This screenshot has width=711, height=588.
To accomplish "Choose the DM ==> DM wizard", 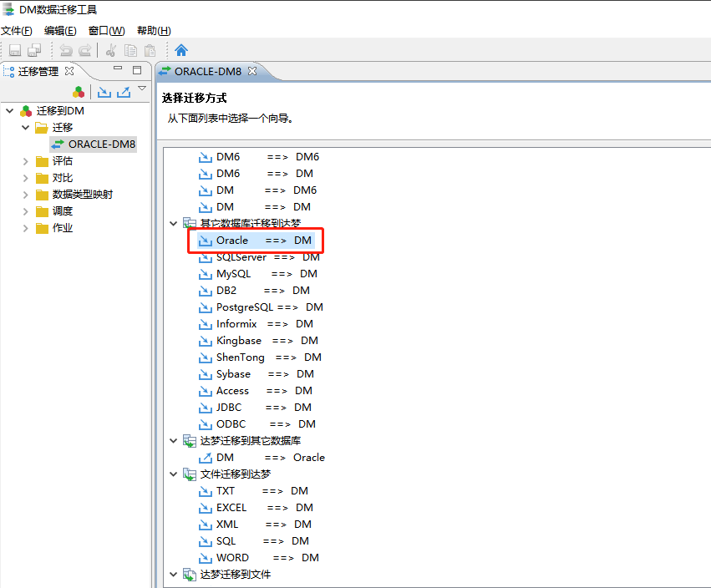I will [x=255, y=207].
